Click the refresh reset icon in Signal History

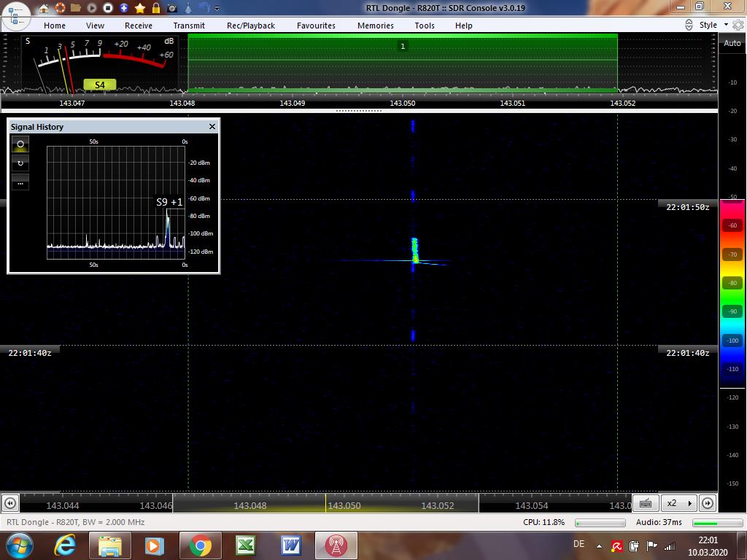pos(20,163)
